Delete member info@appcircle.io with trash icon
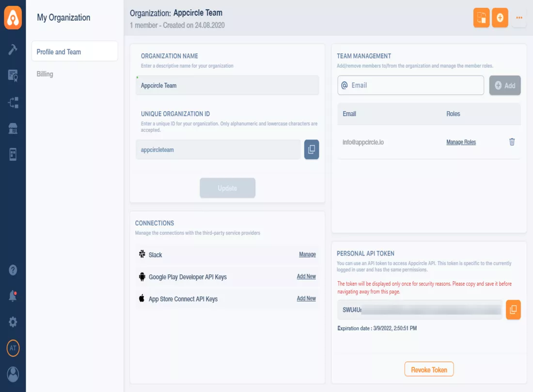Screen dimensions: 533x392 pyautogui.click(x=512, y=142)
